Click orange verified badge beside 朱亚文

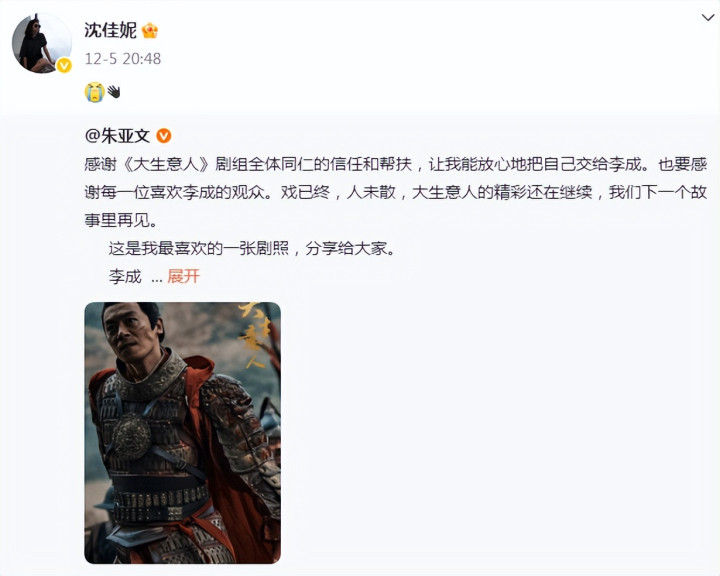click(164, 136)
